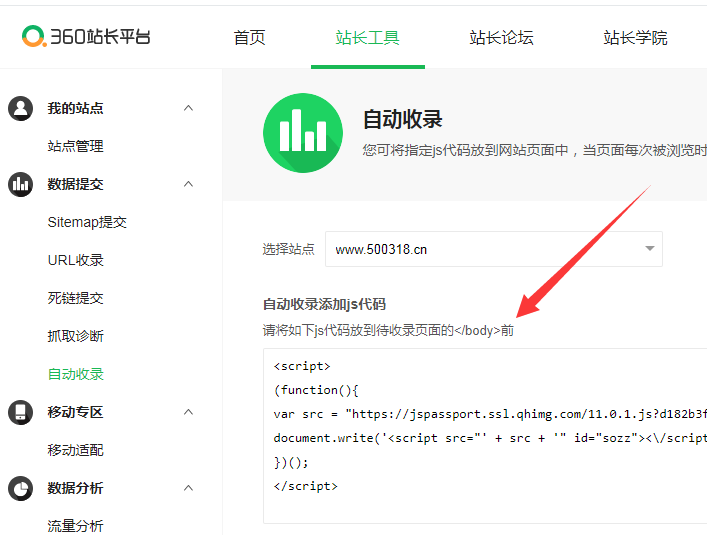Click the document.write code line
Screen dimensions: 707x535
pyautogui.click(x=490, y=438)
